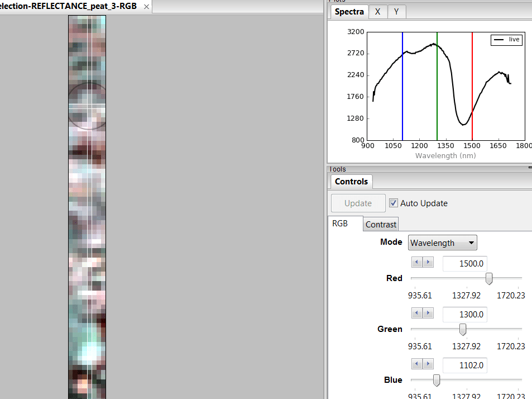Open the X plot tab
This screenshot has width=532, height=399.
coord(377,12)
